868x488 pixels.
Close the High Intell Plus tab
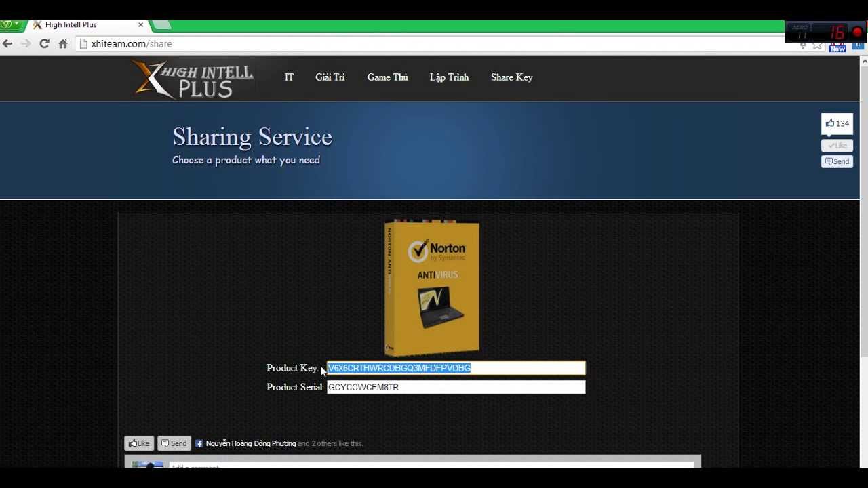pos(140,24)
